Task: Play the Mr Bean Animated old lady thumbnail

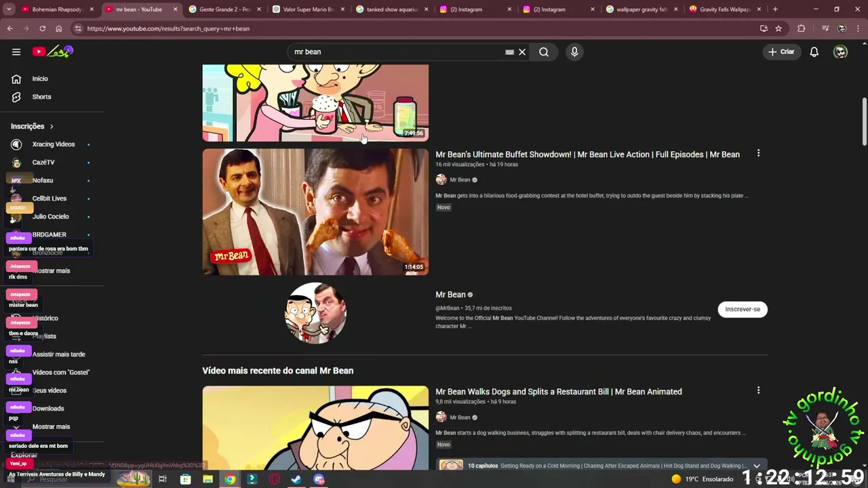Action: coord(315,428)
